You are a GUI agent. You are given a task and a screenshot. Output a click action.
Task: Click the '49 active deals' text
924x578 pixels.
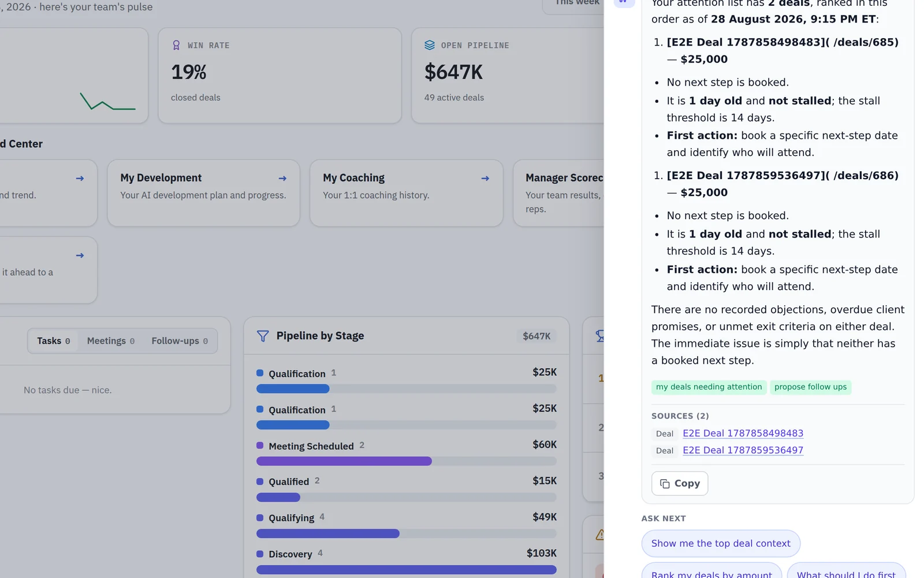[x=454, y=98]
